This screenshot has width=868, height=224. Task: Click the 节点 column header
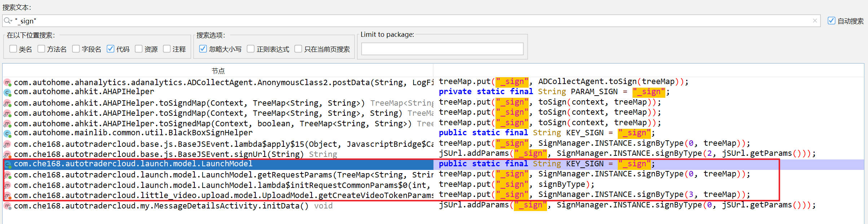(218, 71)
